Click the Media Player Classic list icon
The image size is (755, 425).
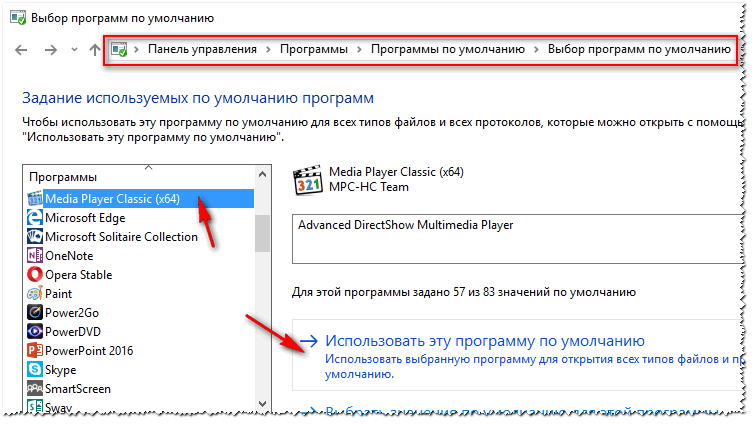(x=35, y=198)
